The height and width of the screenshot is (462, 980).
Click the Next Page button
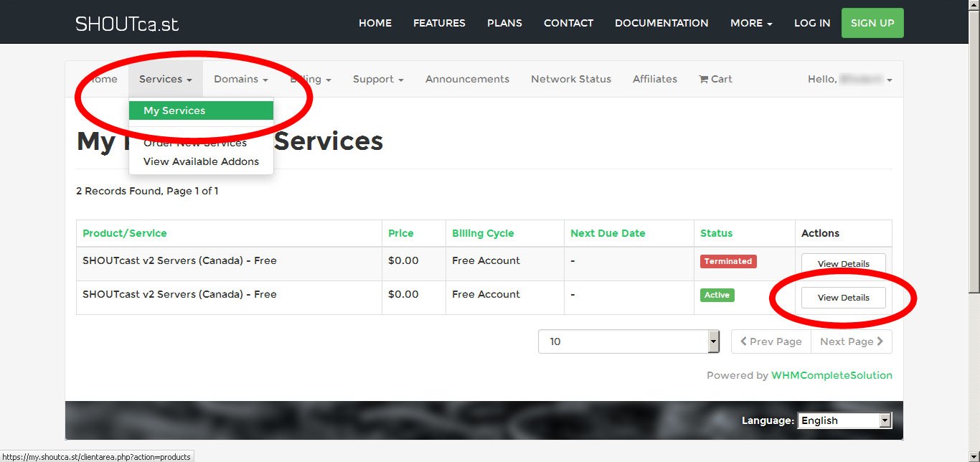pos(852,341)
